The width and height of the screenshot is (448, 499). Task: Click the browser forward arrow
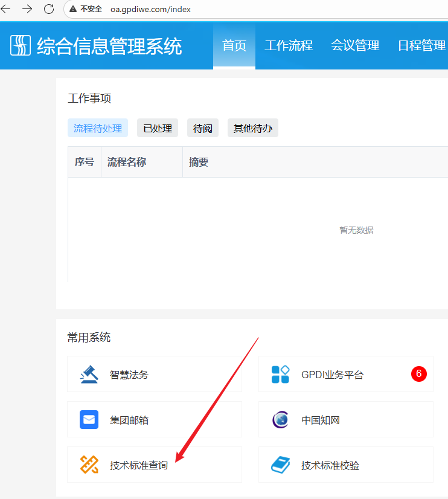pos(27,9)
